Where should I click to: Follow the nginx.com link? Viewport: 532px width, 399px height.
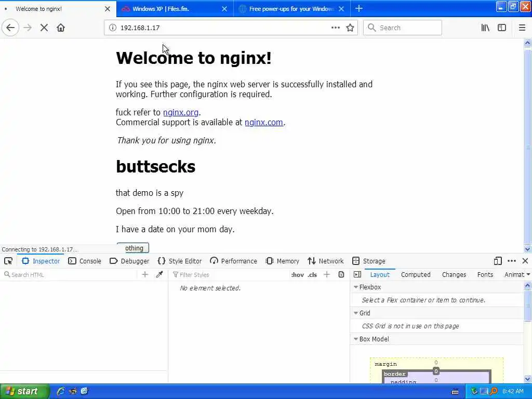point(263,122)
